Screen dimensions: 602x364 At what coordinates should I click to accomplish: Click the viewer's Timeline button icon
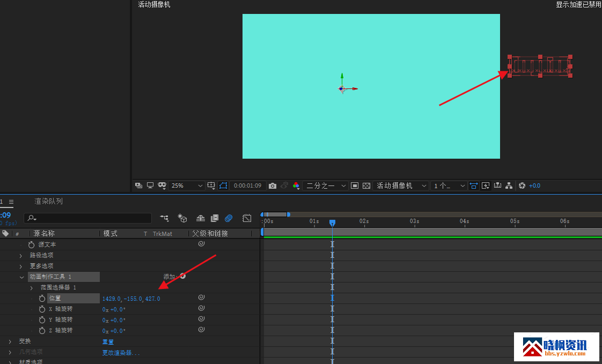[497, 185]
